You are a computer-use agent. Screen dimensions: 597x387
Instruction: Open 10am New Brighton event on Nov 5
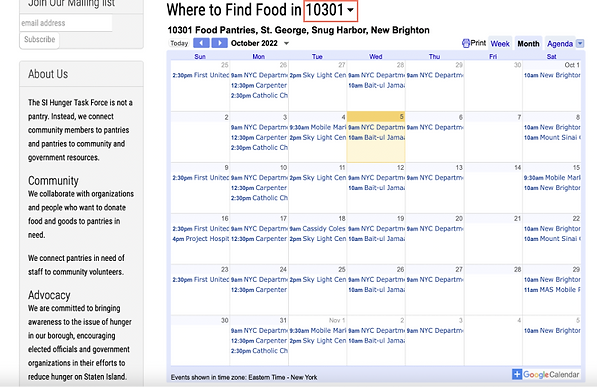point(552,331)
